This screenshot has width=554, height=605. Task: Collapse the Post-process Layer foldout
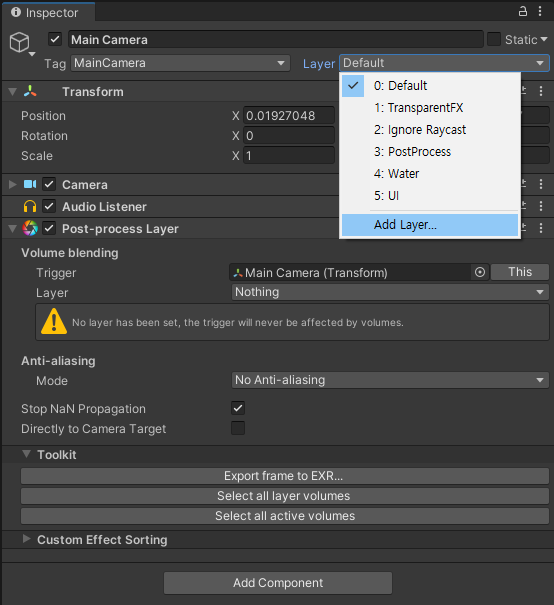(x=13, y=229)
